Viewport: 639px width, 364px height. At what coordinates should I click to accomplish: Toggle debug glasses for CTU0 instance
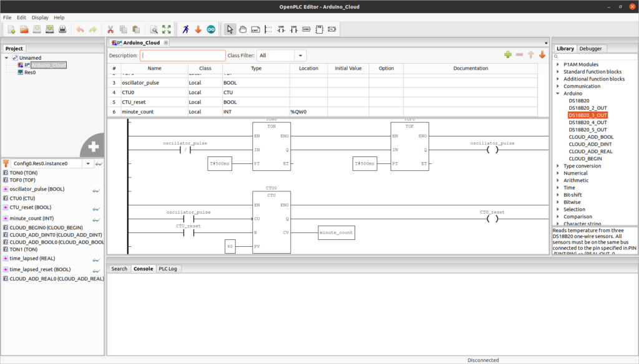pos(96,198)
